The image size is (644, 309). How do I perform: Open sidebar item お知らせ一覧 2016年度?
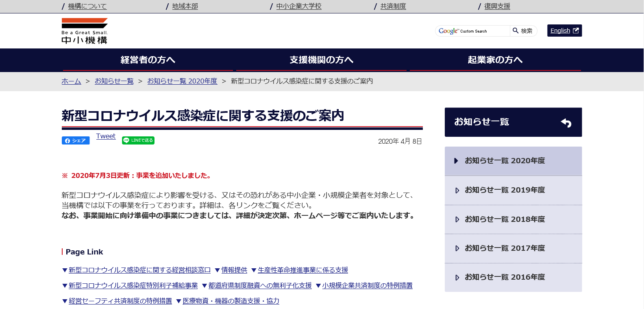pyautogui.click(x=513, y=277)
